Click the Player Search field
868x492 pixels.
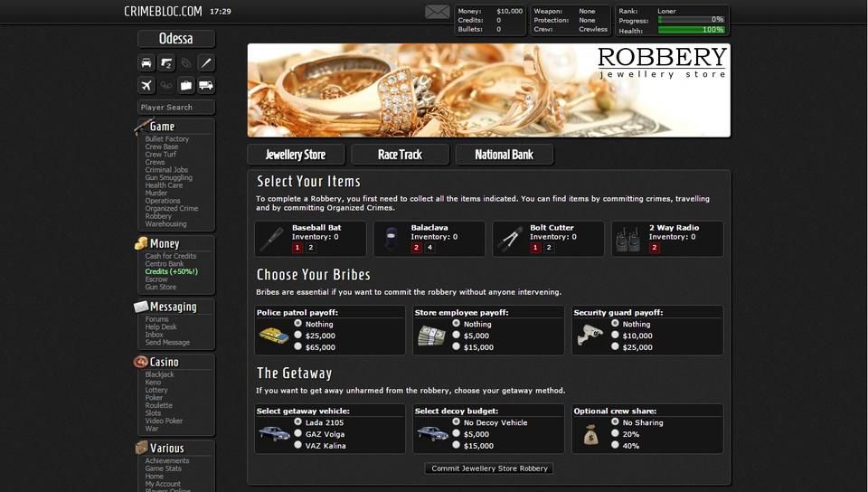click(176, 108)
